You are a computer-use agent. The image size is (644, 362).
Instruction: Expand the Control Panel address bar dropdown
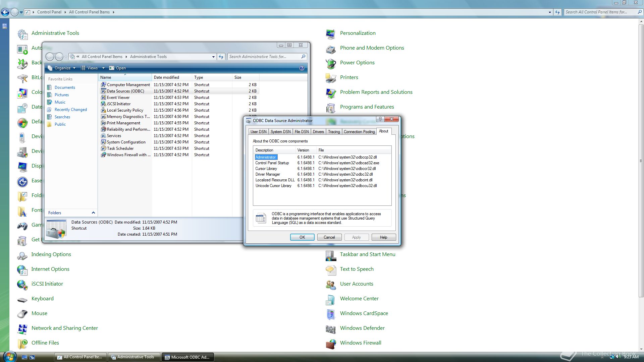point(550,12)
